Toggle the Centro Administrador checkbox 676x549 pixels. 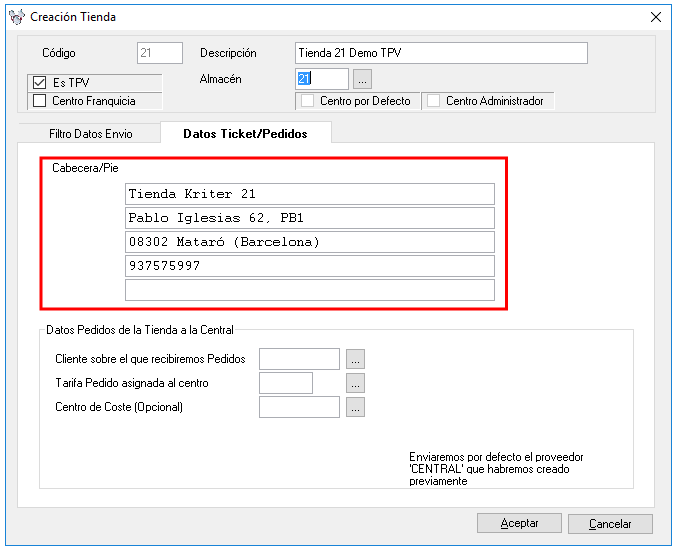point(434,101)
